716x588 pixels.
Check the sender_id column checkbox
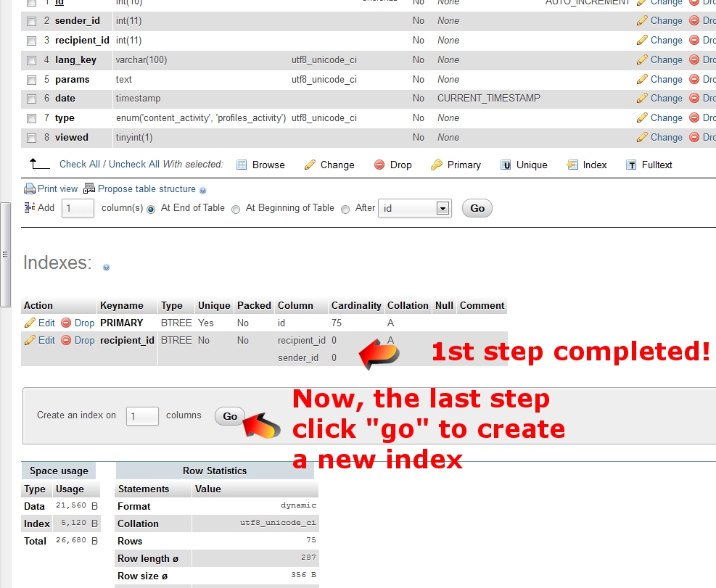click(x=32, y=21)
